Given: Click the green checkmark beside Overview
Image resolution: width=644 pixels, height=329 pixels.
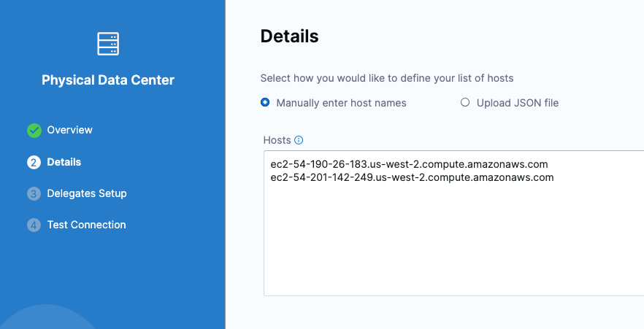Looking at the screenshot, I should click(x=34, y=131).
